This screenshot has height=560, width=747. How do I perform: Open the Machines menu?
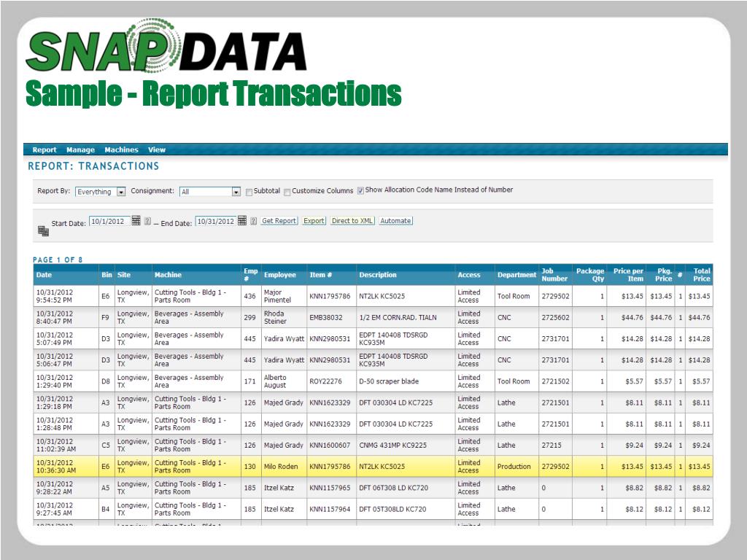coord(122,149)
